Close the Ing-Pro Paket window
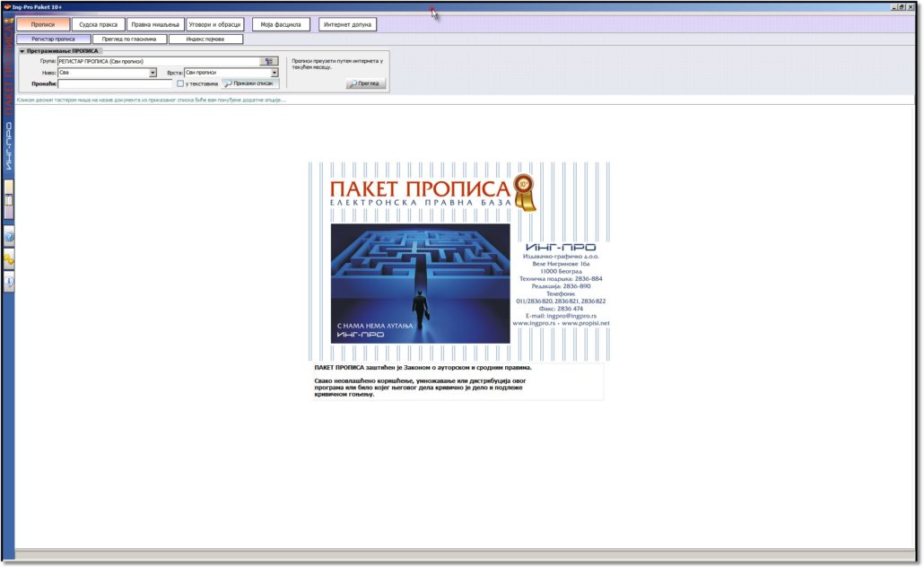 911,7
